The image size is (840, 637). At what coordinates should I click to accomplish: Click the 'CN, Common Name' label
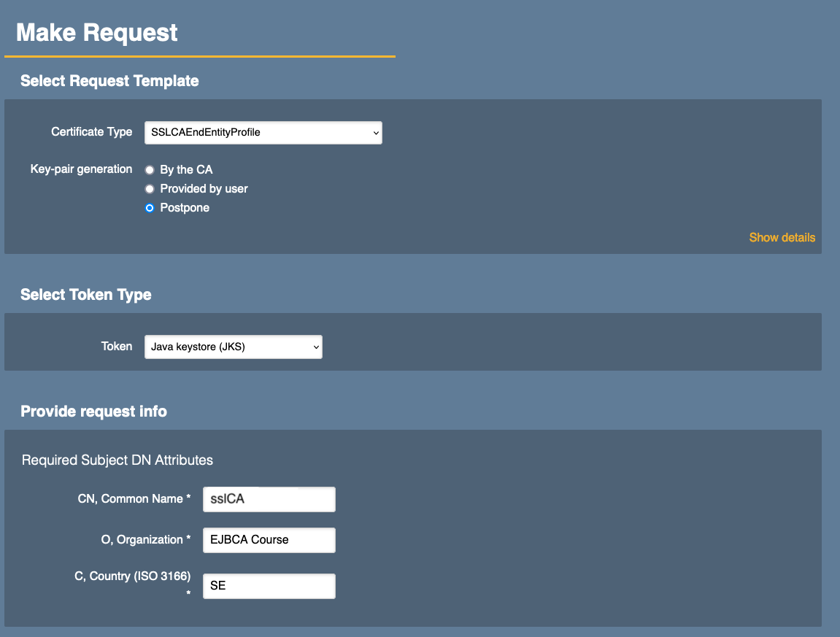(134, 499)
